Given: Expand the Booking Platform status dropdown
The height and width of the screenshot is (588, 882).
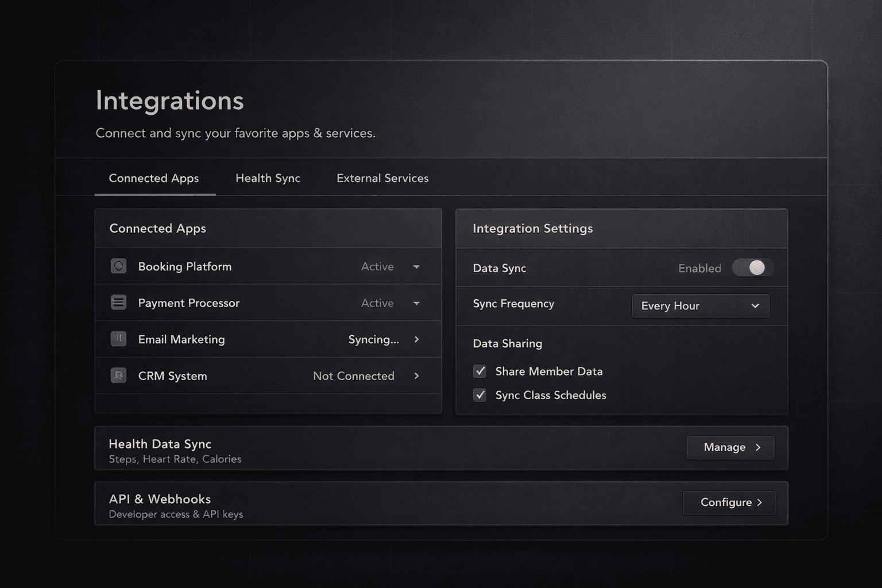Looking at the screenshot, I should coord(417,266).
